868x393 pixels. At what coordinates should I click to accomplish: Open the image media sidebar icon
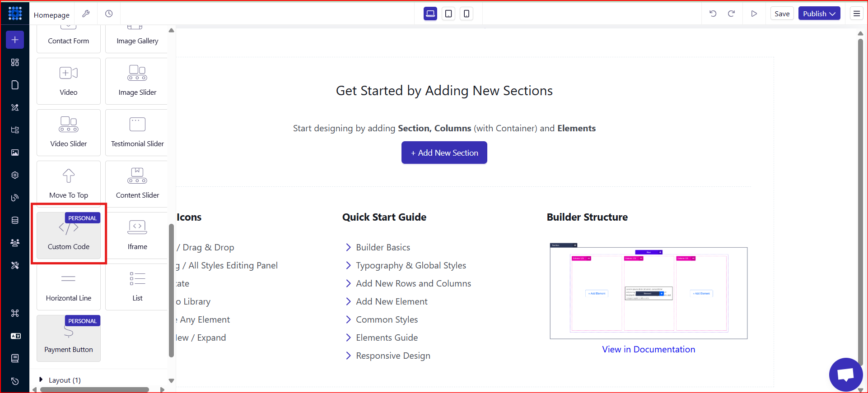click(x=15, y=153)
